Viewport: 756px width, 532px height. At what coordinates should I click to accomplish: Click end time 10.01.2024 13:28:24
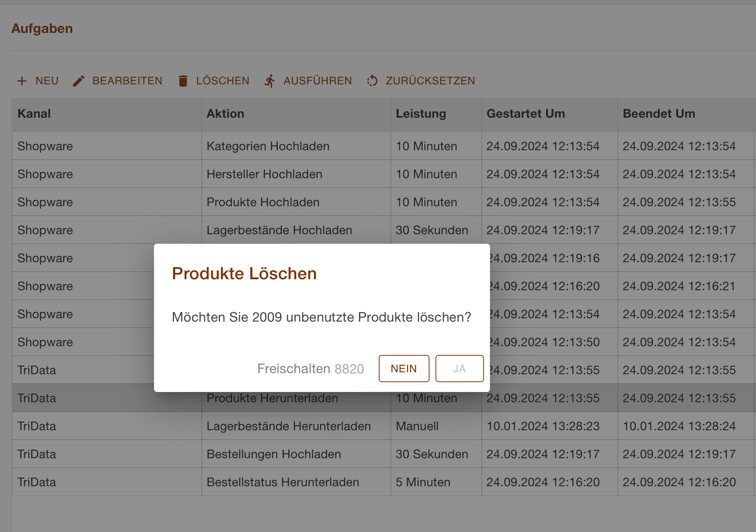pos(686,426)
